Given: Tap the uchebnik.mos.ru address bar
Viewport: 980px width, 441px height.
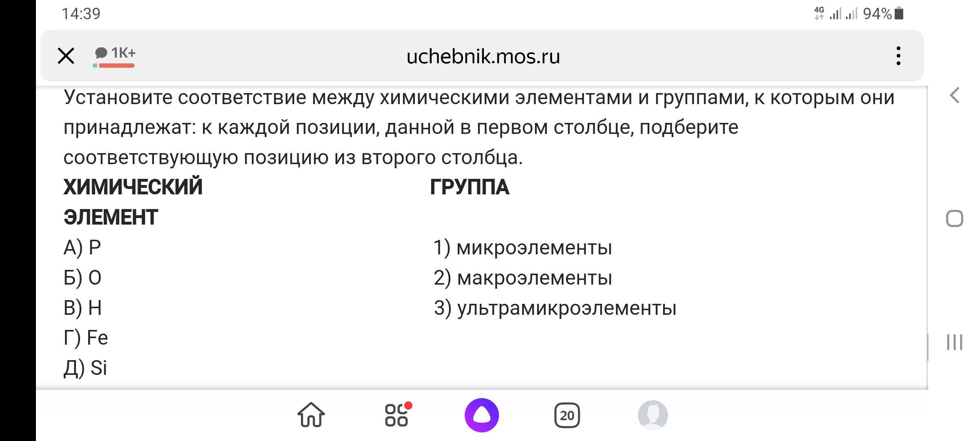Looking at the screenshot, I should 483,56.
